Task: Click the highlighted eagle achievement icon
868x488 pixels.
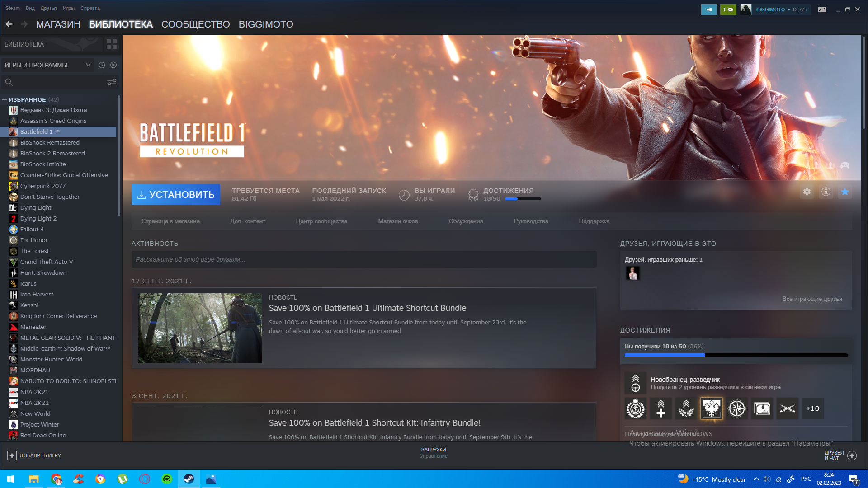Action: click(712, 408)
